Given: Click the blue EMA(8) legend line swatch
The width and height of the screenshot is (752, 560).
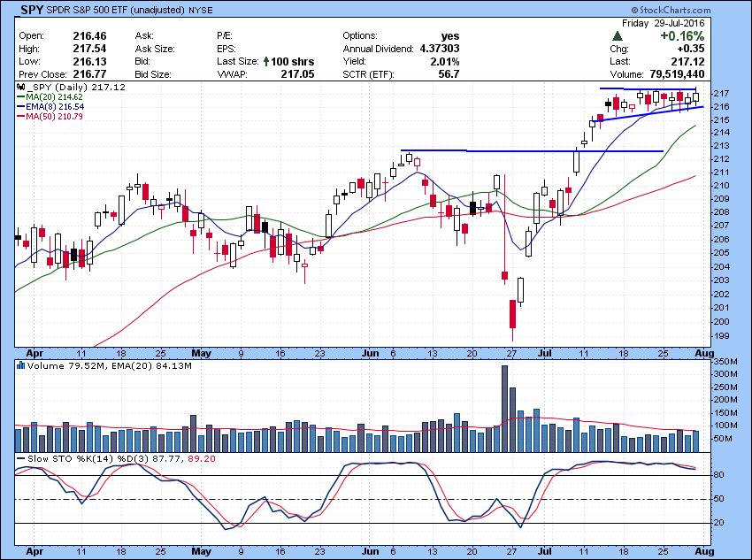Looking at the screenshot, I should click(20, 106).
